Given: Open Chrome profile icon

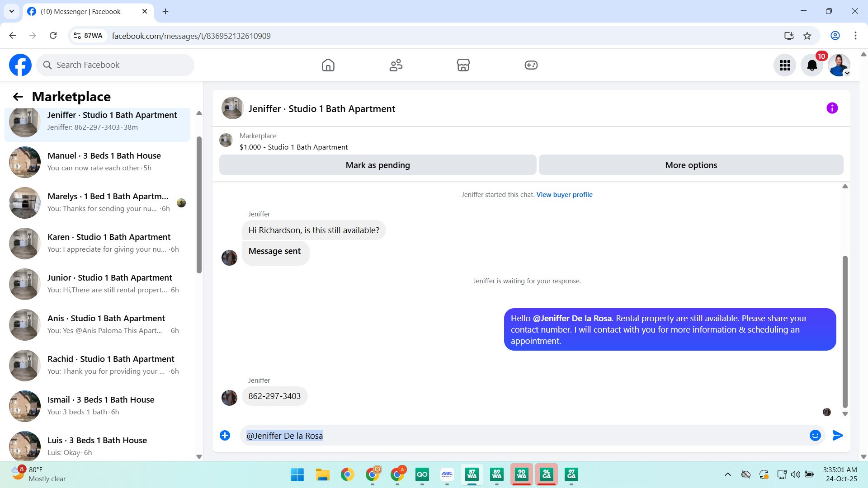Looking at the screenshot, I should (x=835, y=36).
